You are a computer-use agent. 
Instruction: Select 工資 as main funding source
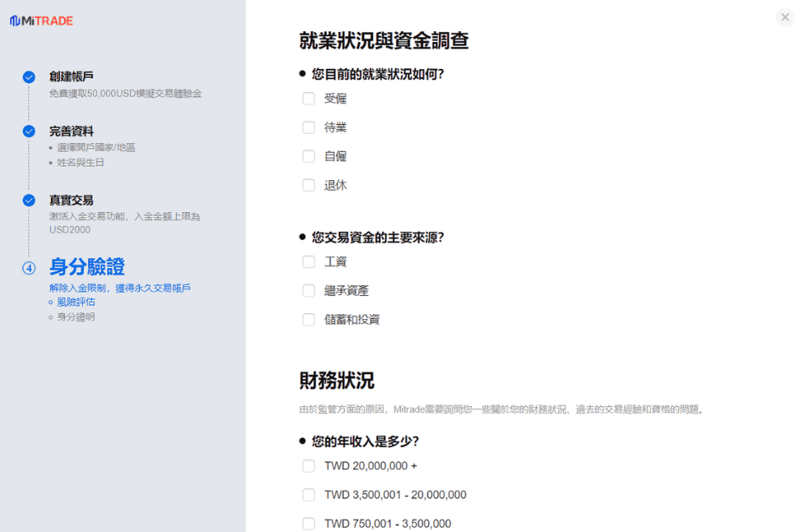pyautogui.click(x=309, y=261)
